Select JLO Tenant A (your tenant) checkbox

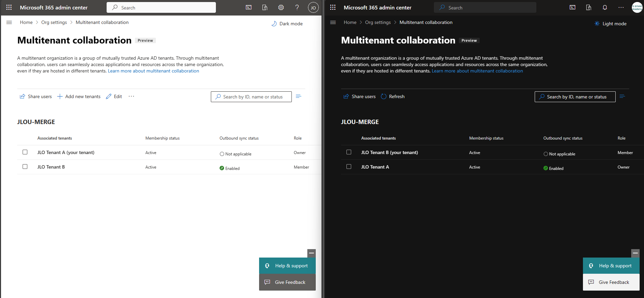click(25, 152)
